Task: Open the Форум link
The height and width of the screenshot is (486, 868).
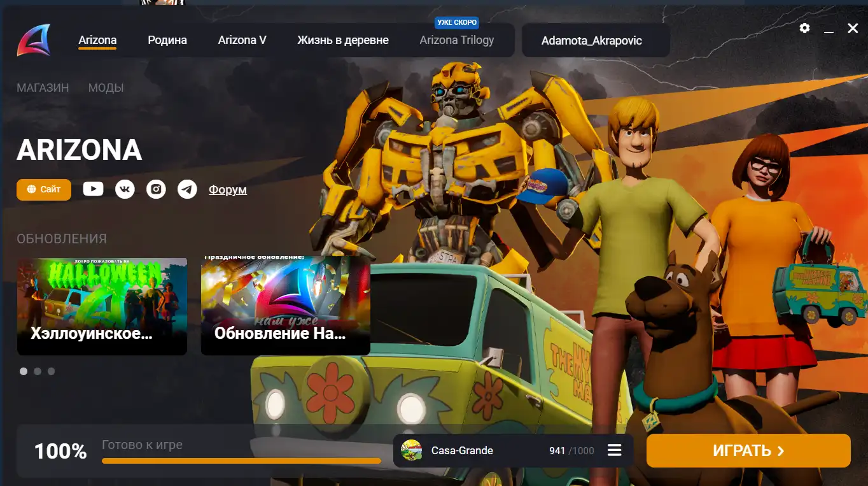Action: pos(228,190)
